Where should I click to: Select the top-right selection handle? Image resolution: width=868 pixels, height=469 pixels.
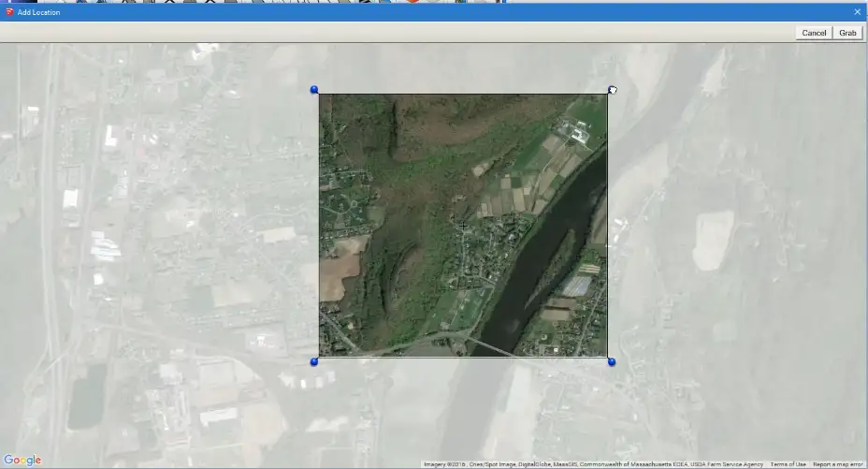612,90
